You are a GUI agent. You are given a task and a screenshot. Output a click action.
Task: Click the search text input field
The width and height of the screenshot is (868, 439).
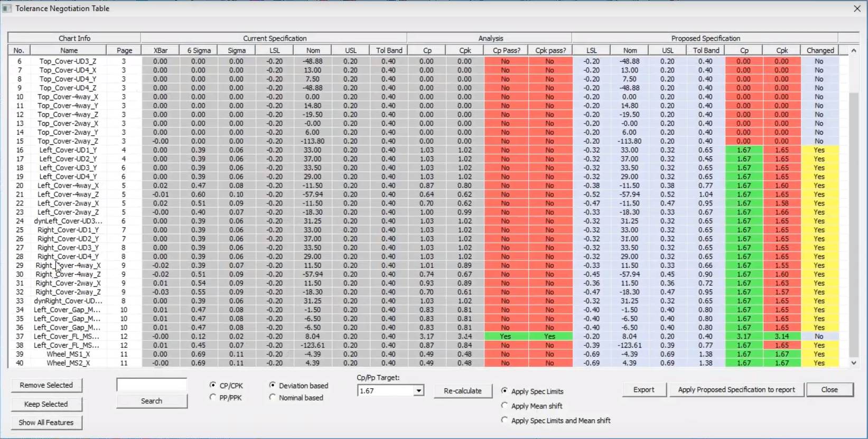click(152, 385)
